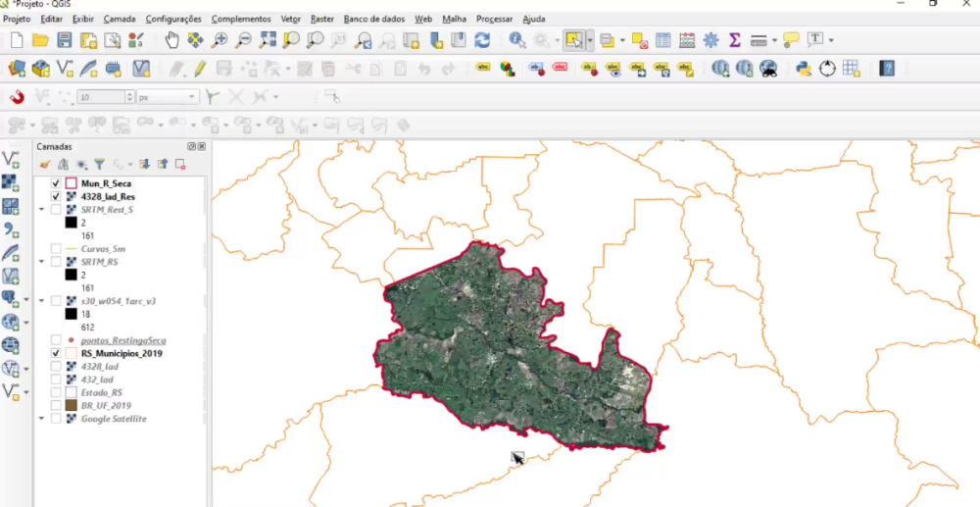Click the Map Tips speech bubble icon

pos(791,40)
